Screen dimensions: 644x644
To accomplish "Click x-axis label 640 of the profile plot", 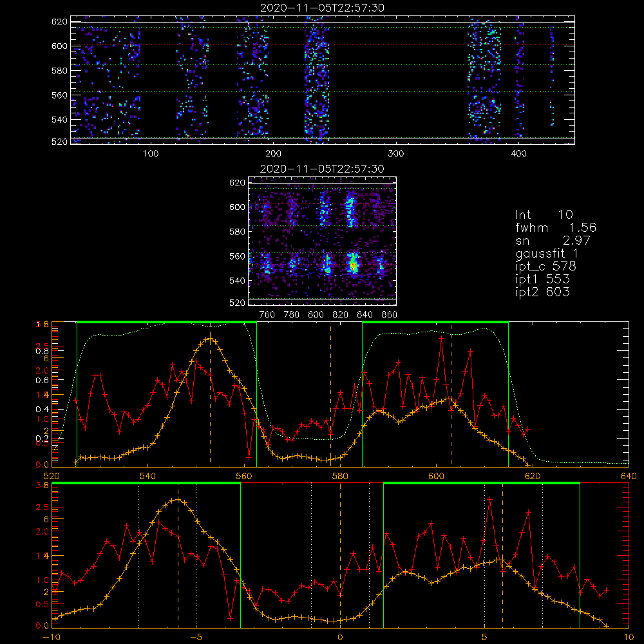I will tap(629, 477).
